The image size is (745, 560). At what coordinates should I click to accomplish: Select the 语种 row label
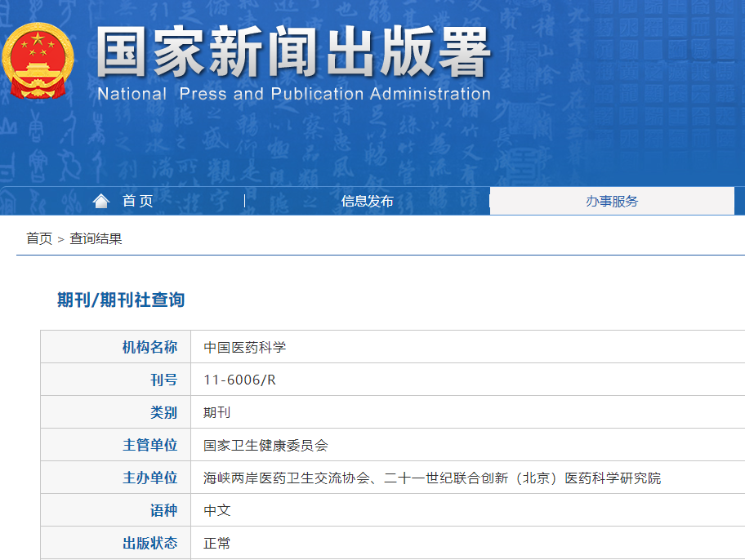coord(163,510)
